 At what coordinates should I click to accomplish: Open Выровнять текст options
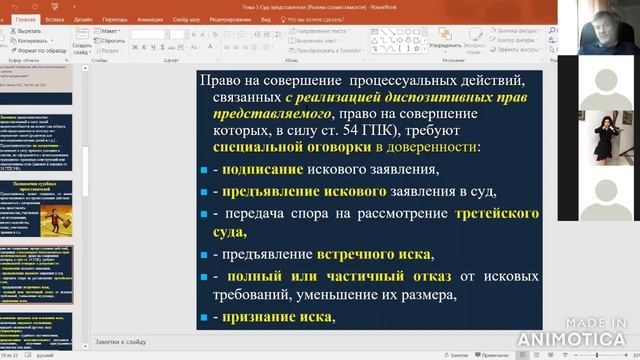(314, 41)
